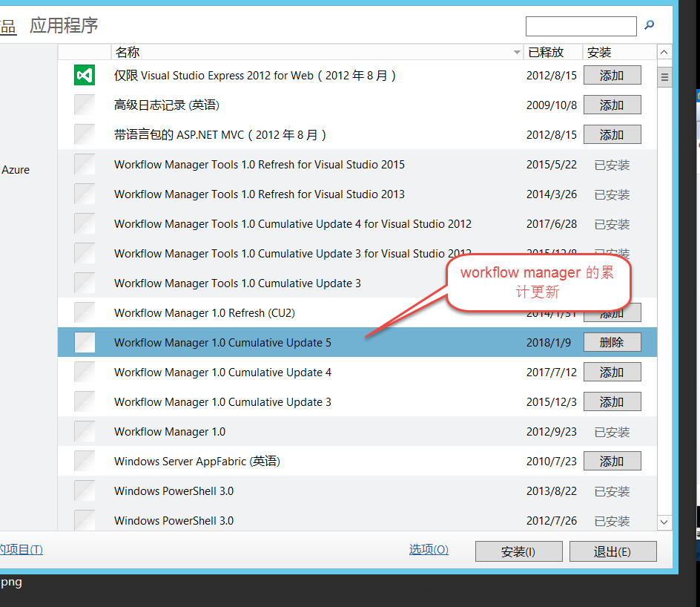The height and width of the screenshot is (607, 700).
Task: Select Windows PowerShell 3.0 dated 2012/7/26
Action: (x=357, y=521)
